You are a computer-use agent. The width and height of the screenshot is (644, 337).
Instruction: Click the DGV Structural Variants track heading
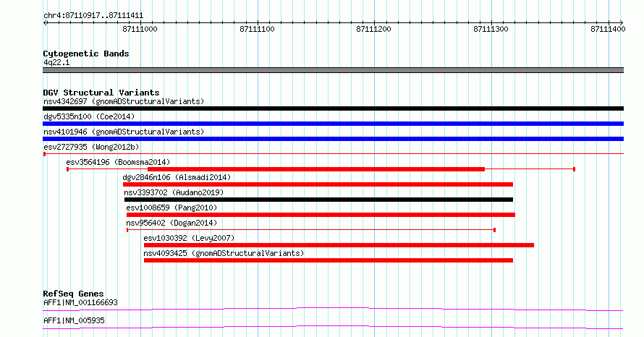(x=101, y=93)
